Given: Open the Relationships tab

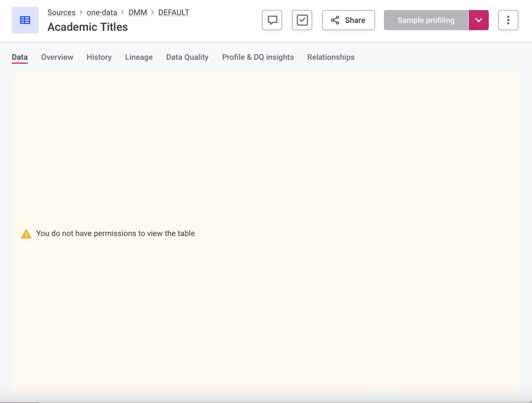Looking at the screenshot, I should coord(331,57).
